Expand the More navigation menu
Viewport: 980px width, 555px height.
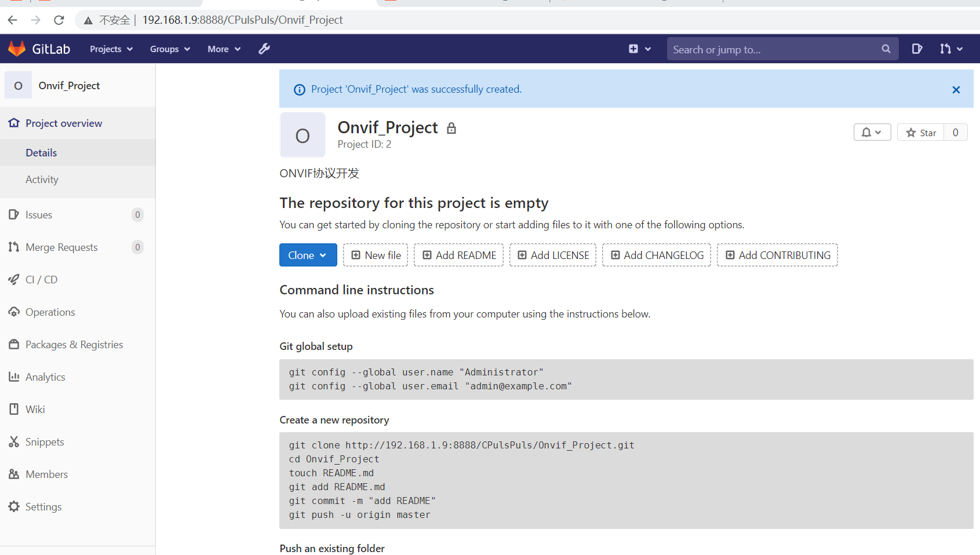(224, 49)
